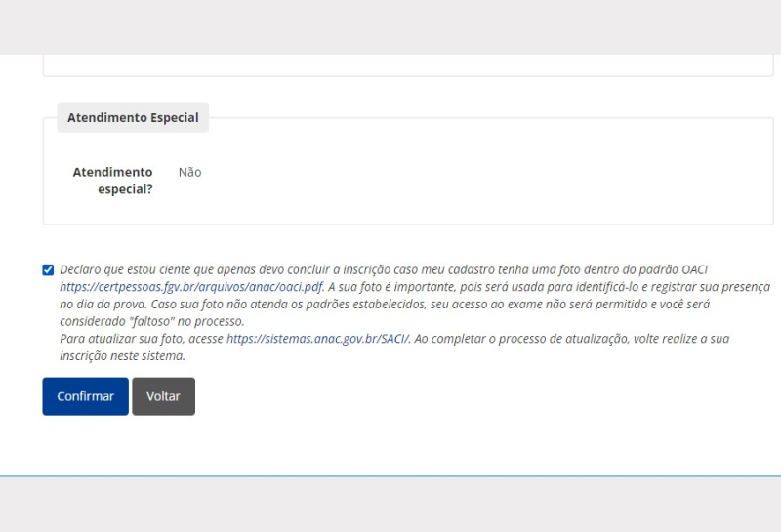Click the 'Para atualizar sua foto' text
Image resolution: width=781 pixels, height=532 pixels.
pos(142,339)
